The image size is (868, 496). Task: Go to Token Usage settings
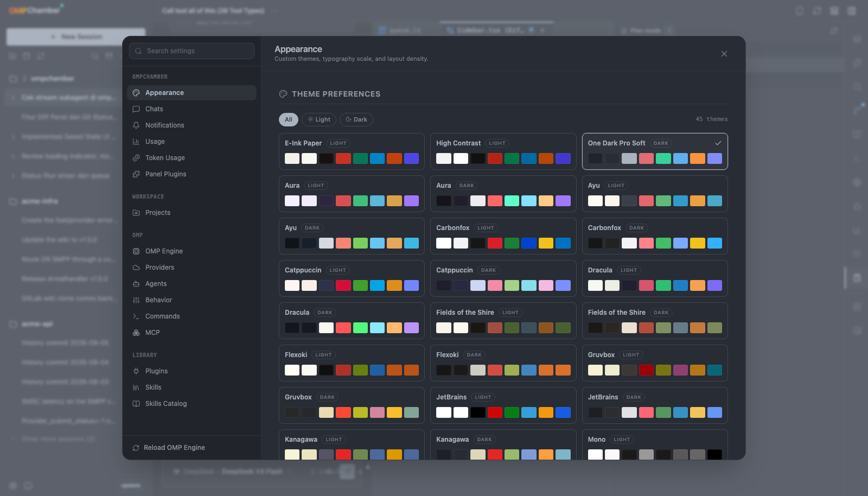coord(192,158)
